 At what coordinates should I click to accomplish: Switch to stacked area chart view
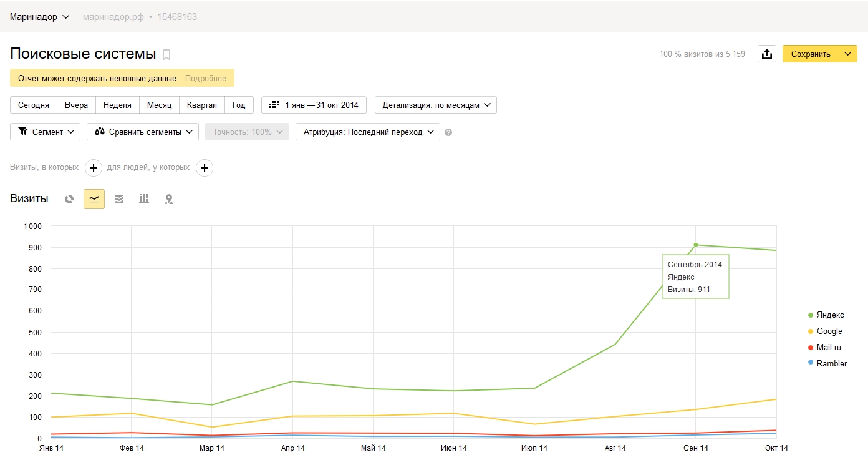pos(119,199)
